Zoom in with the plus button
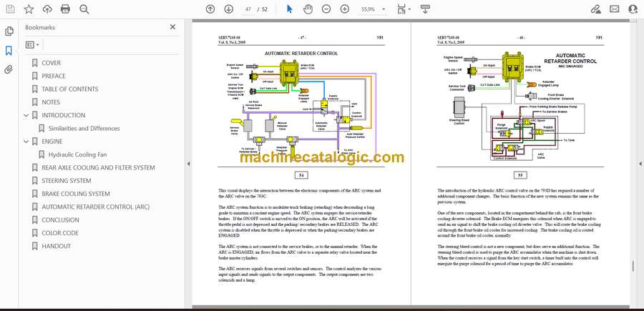The height and width of the screenshot is (311, 644). click(x=345, y=9)
